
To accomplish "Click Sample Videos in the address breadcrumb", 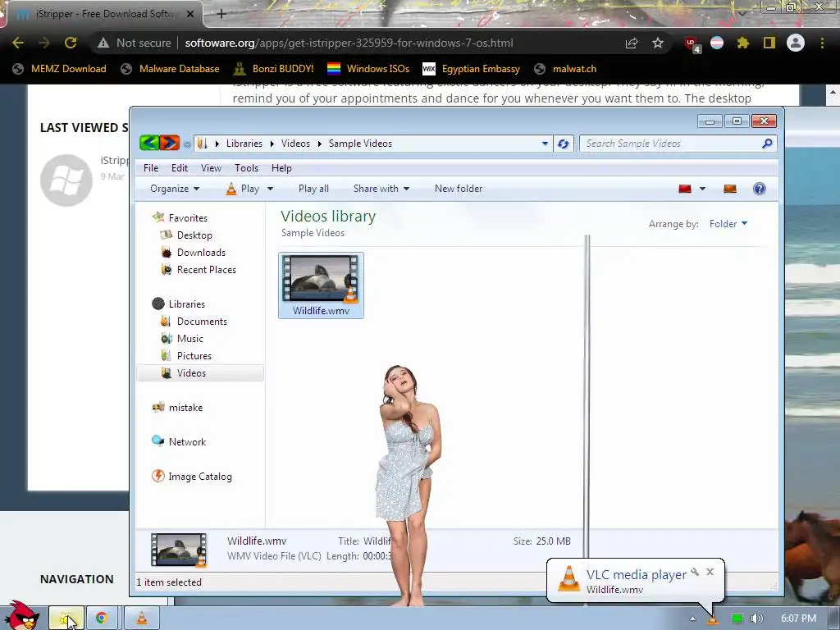I will pos(360,144).
